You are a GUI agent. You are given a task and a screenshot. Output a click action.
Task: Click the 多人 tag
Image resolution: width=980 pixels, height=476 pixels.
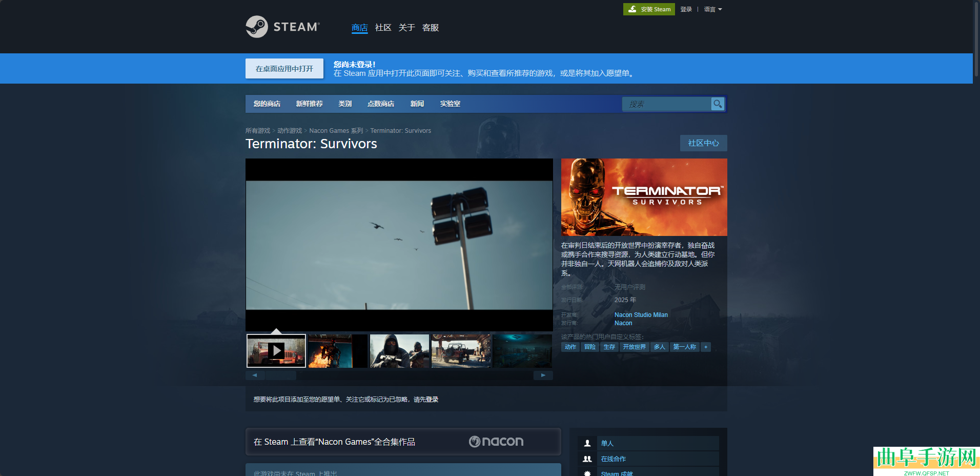tap(660, 347)
